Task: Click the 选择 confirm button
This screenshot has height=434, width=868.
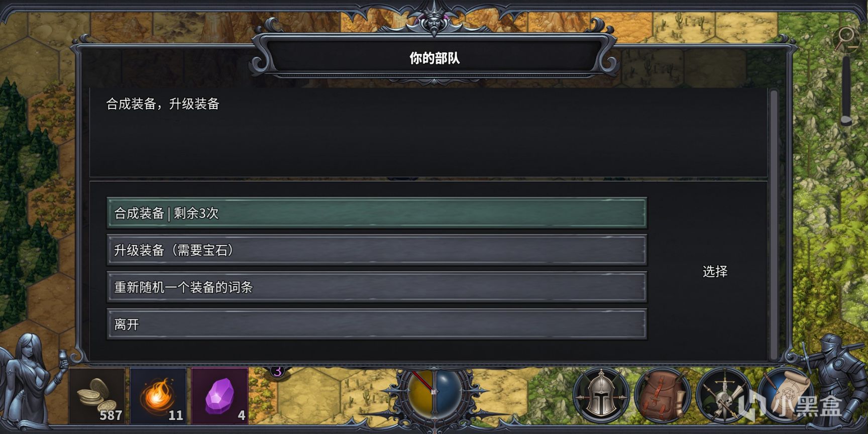Action: (x=715, y=272)
